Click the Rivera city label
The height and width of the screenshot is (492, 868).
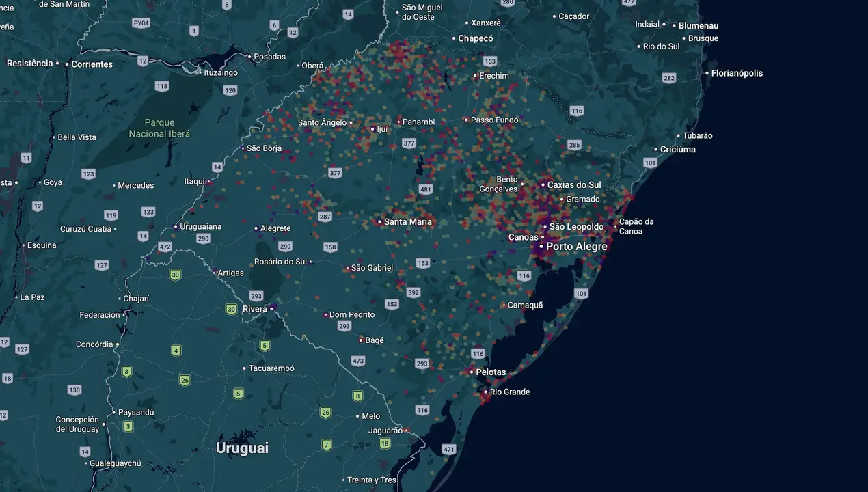[255, 309]
